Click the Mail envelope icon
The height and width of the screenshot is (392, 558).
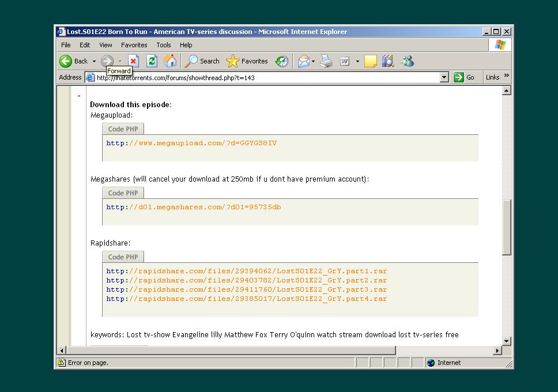[303, 61]
